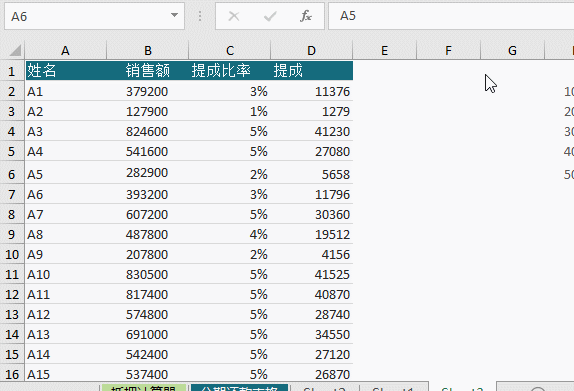Open the green-colored sheet tab
Viewport: 574px width, 391px height.
coord(143,388)
